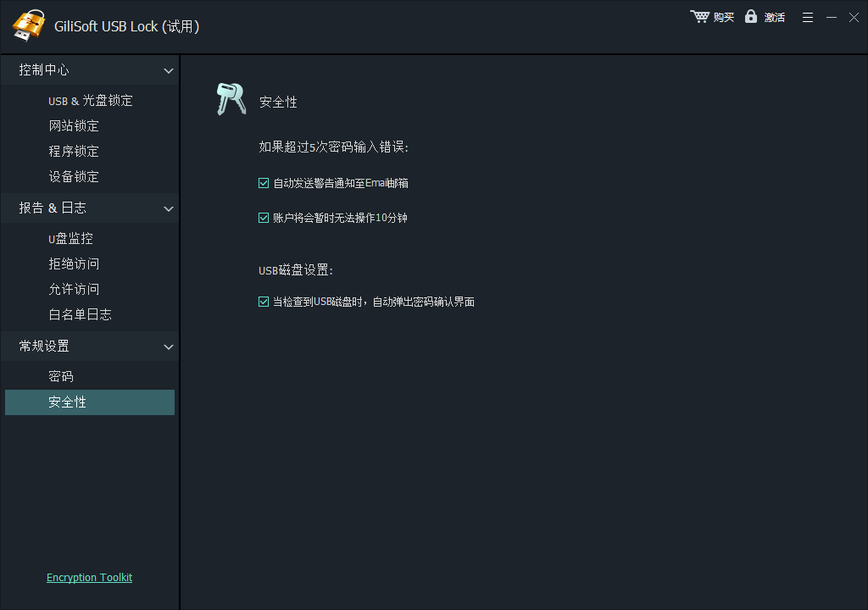This screenshot has width=868, height=610.
Task: Toggle 自动发送警告通知至Email邮箱 checkbox
Action: (x=264, y=183)
